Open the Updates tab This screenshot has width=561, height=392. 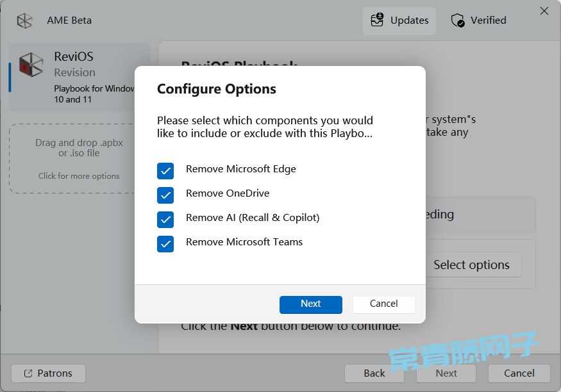399,20
